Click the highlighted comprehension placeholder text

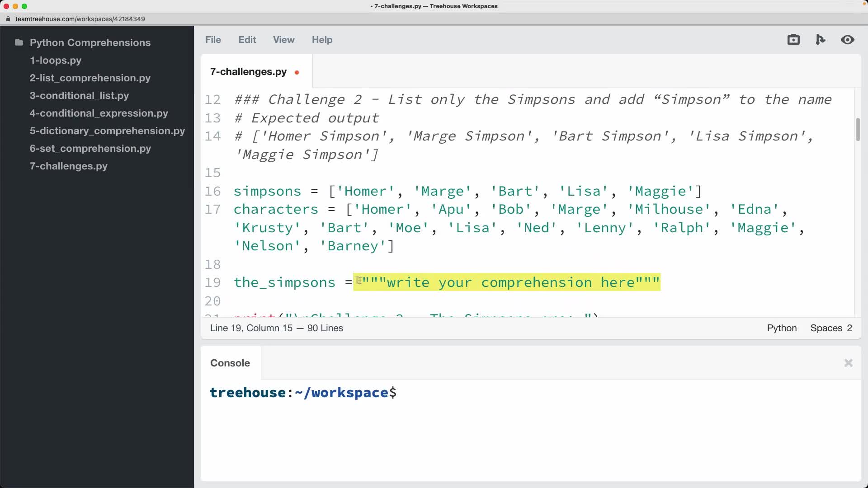(506, 282)
